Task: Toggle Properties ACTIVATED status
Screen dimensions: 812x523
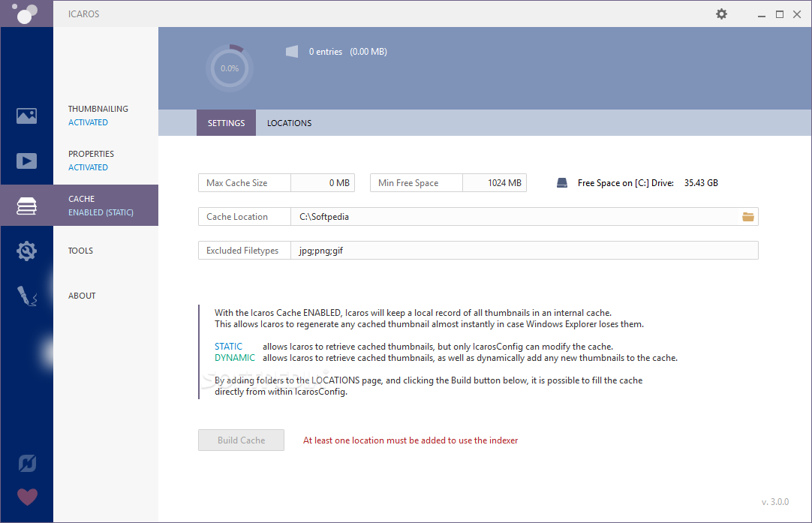Action: tap(88, 167)
